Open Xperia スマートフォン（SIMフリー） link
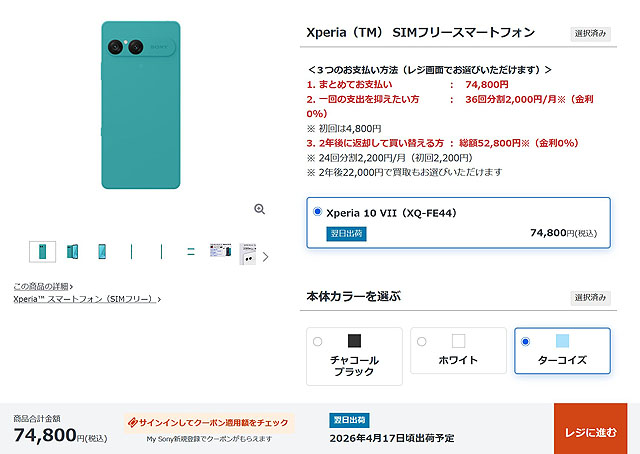 tap(86, 299)
